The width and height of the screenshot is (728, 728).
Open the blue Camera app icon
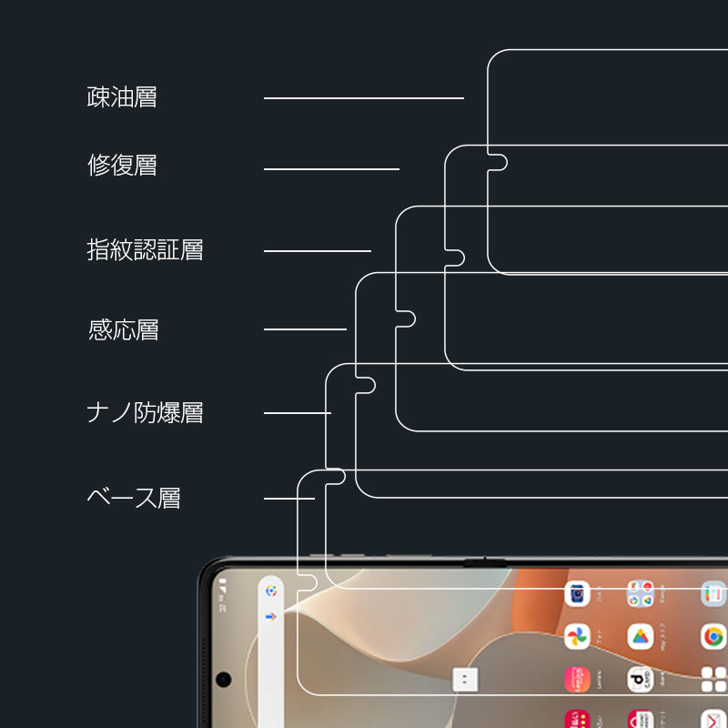(577, 594)
